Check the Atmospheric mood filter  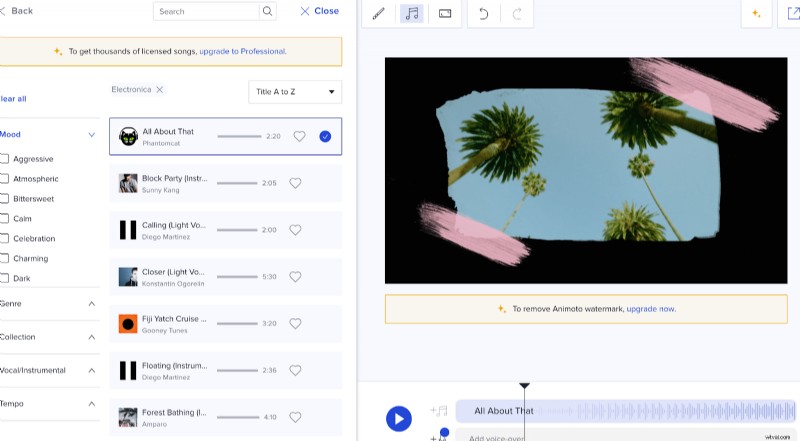click(x=4, y=179)
